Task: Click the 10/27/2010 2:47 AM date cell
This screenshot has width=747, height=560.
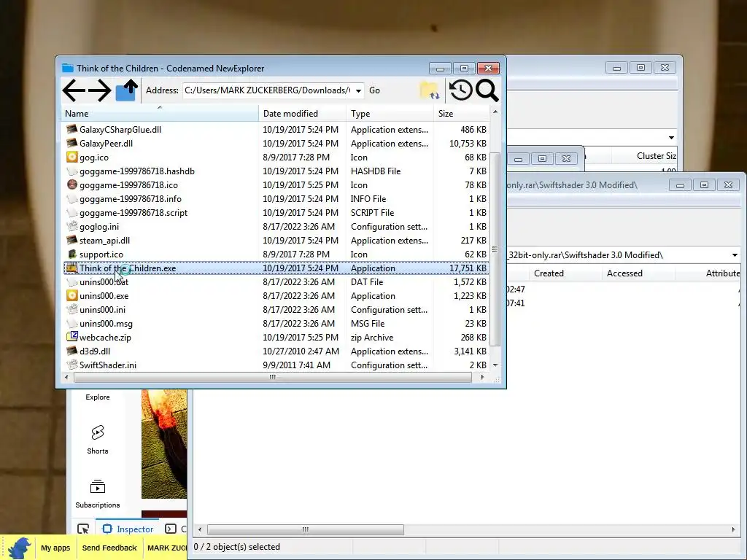Action: pyautogui.click(x=301, y=351)
